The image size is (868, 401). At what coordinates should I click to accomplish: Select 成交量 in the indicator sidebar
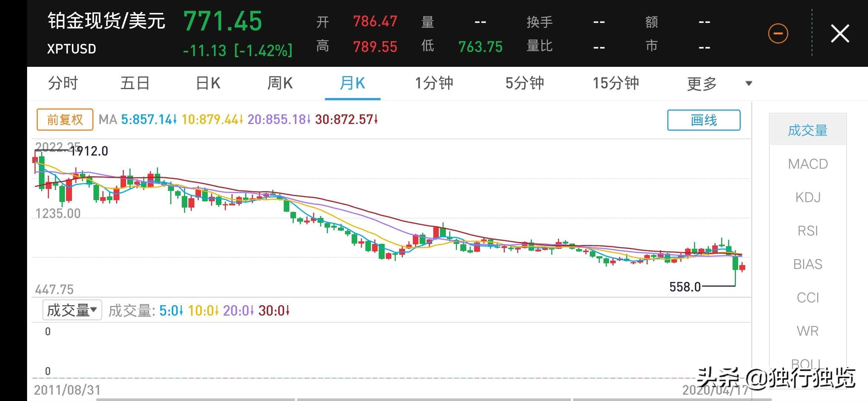click(808, 130)
